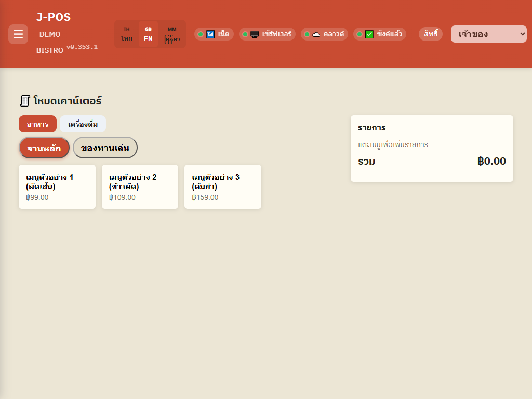
Task: Open the สิทธิ์ permissions button
Action: [431, 34]
